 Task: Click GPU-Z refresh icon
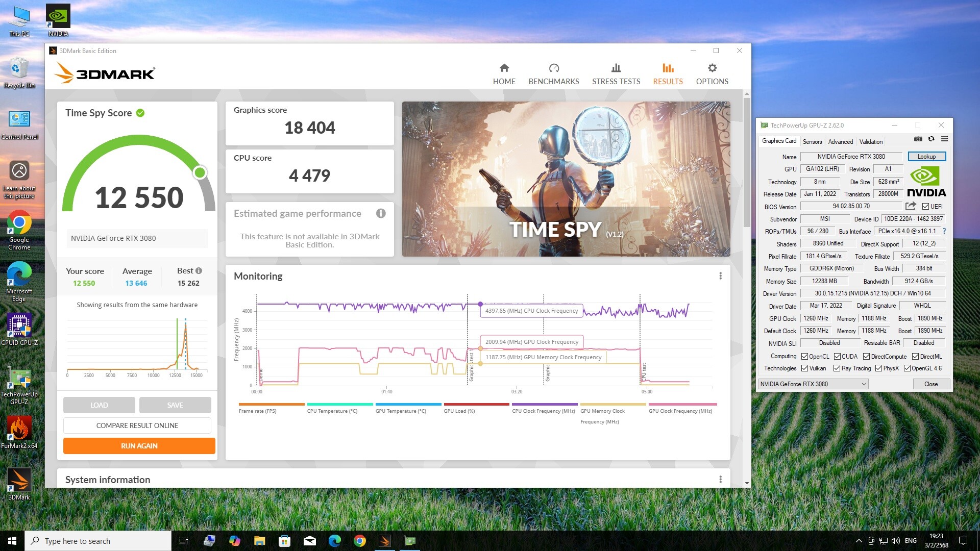931,139
